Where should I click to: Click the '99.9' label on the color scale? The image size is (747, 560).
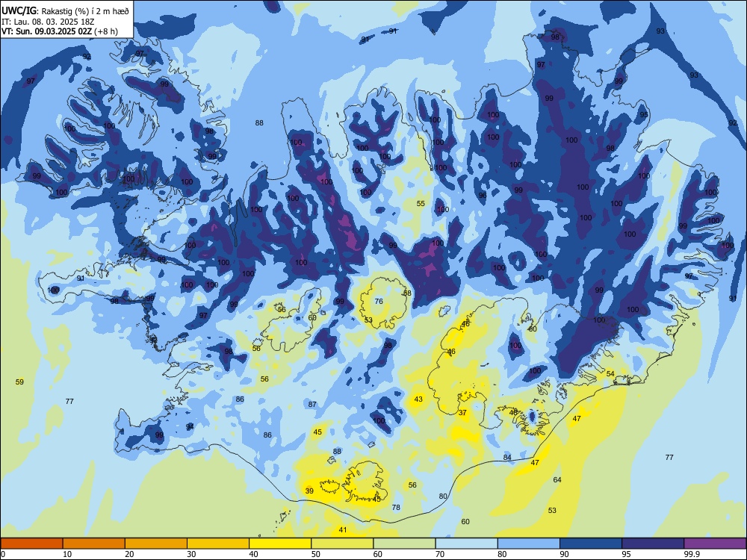point(691,554)
